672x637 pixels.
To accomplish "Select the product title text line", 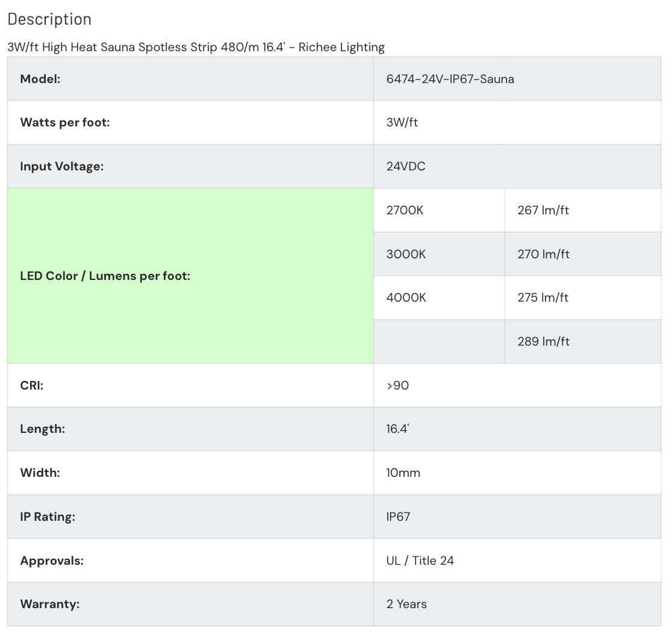I will tap(196, 47).
